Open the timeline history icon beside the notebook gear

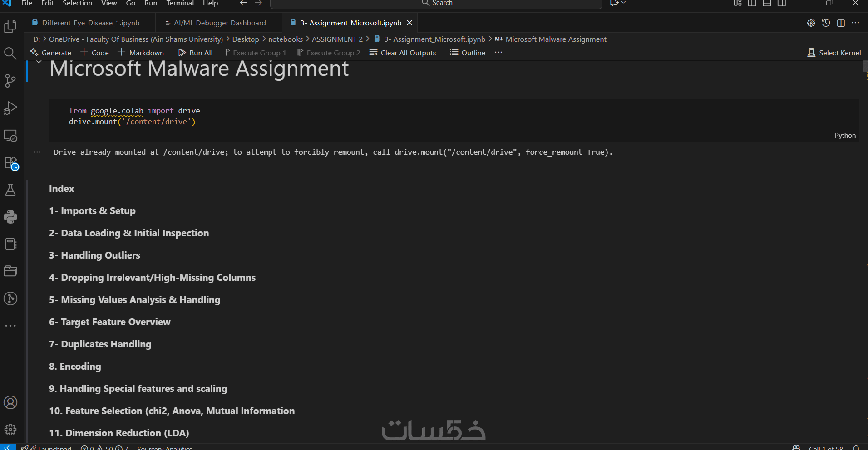(826, 23)
